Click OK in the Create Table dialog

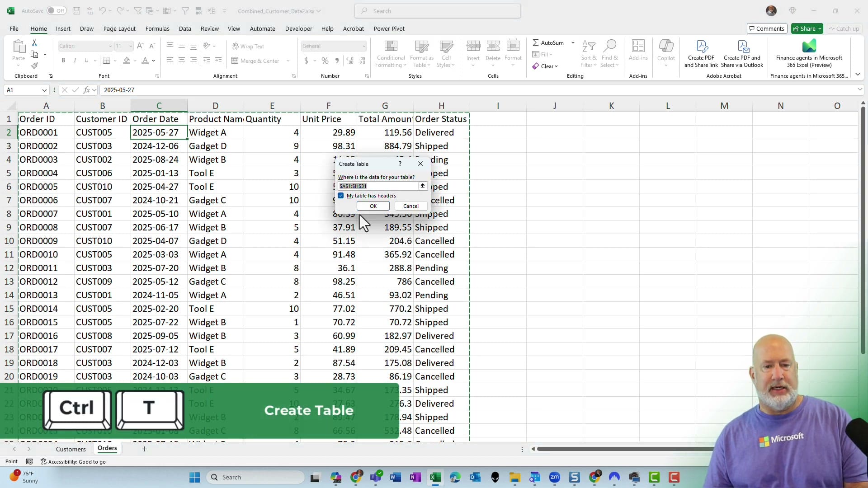373,206
